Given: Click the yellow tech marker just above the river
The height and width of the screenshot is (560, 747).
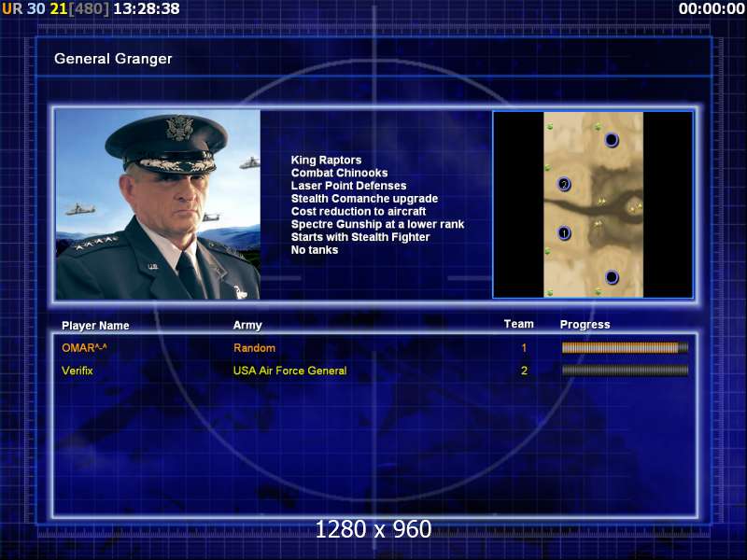Looking at the screenshot, I should point(601,202).
